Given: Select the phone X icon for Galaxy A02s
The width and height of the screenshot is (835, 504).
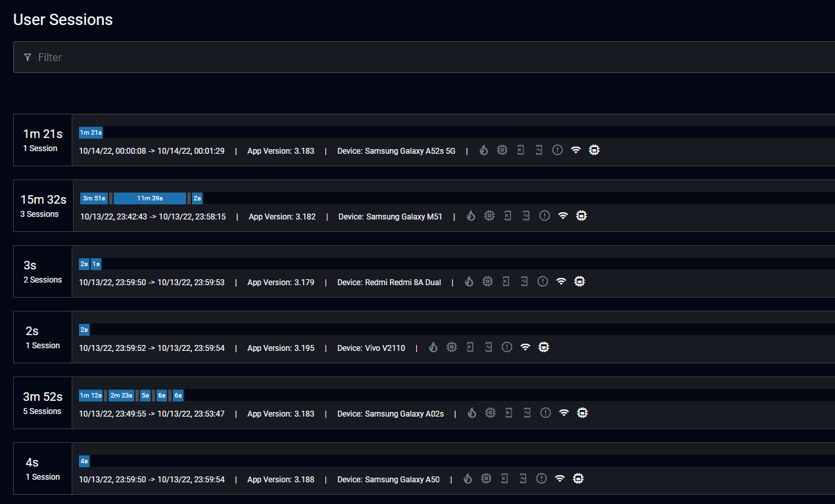Looking at the screenshot, I should point(508,413).
